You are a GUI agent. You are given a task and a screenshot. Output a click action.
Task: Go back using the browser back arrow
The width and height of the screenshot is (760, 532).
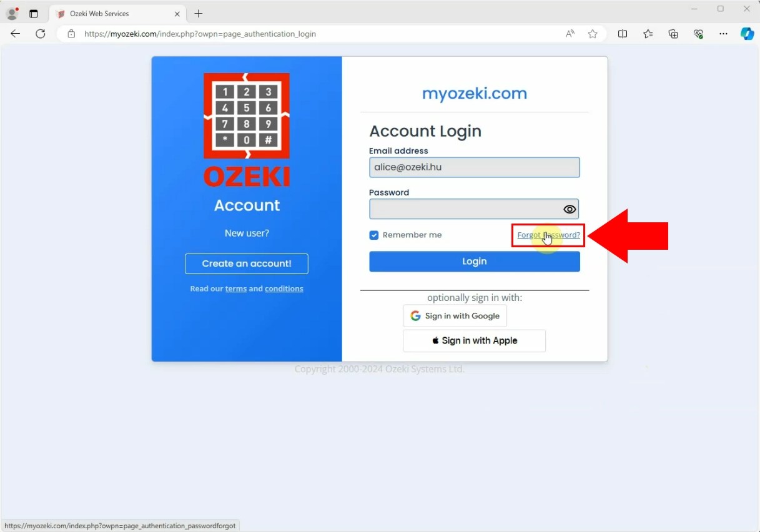coord(16,34)
